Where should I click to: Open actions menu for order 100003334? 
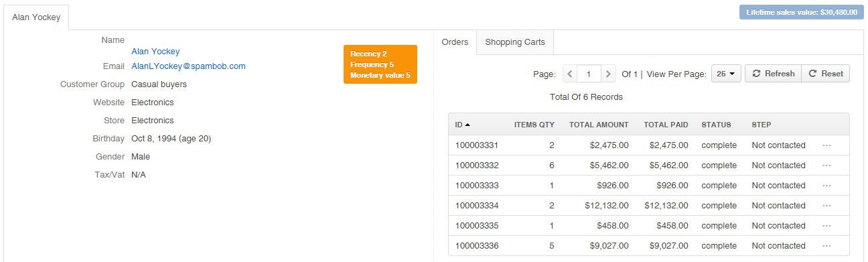826,206
